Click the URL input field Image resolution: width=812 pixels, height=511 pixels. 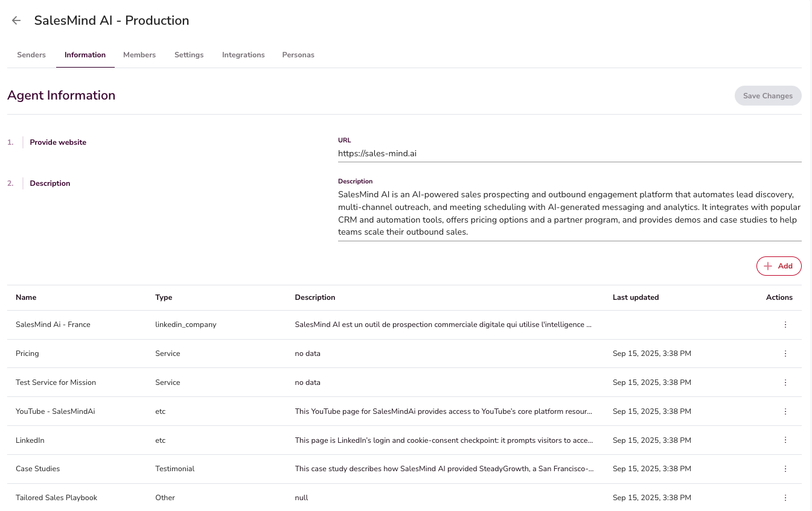coord(569,154)
